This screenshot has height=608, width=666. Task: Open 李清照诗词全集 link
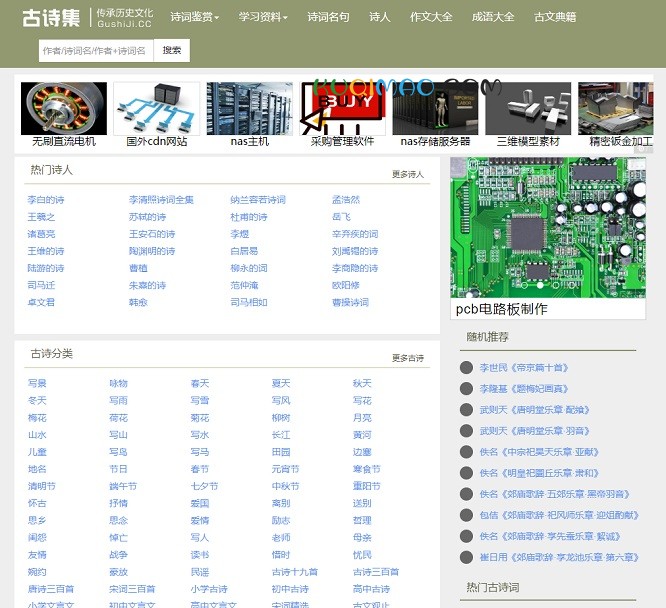[x=161, y=200]
